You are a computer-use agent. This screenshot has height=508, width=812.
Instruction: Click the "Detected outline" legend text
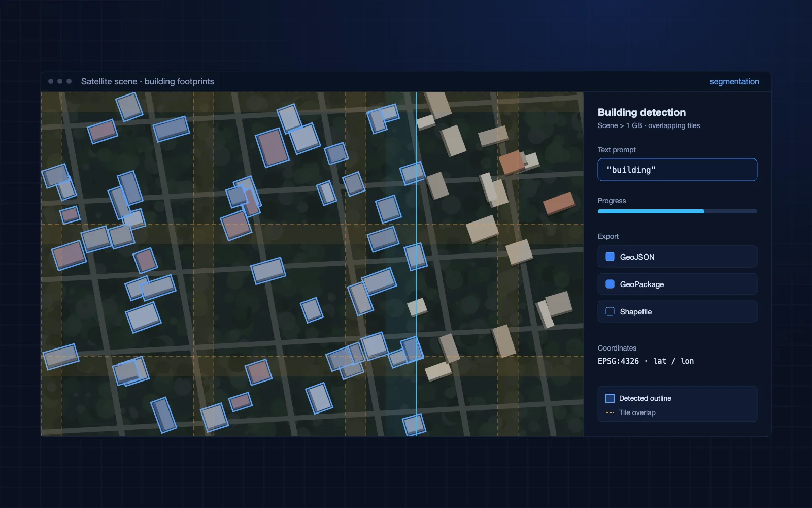pyautogui.click(x=645, y=398)
